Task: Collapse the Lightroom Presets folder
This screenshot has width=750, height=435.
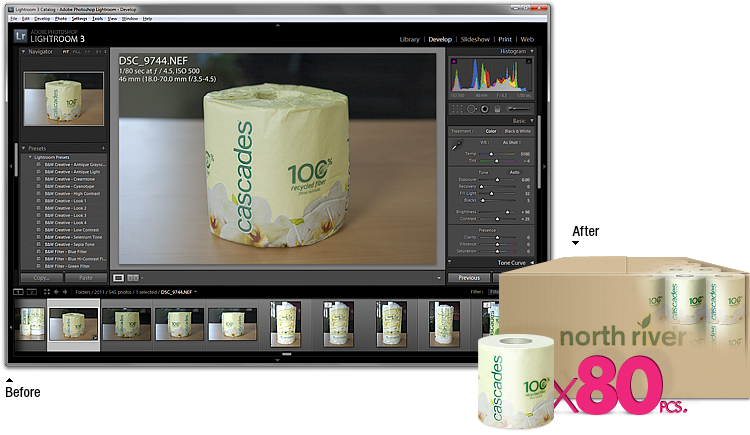Action: pos(29,157)
